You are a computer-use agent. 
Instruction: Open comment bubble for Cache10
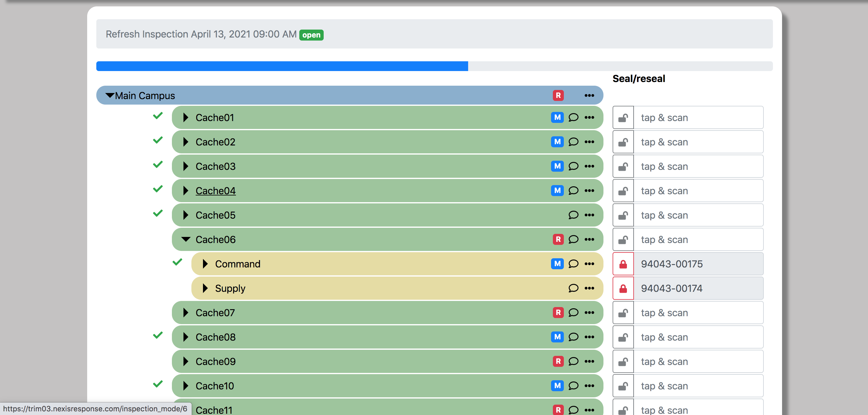click(573, 386)
